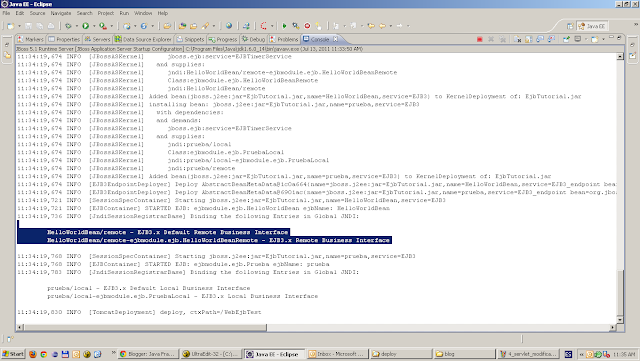Viewport: 640px width, 361px height.
Task: Click the Open Console icon
Action: tap(594, 39)
